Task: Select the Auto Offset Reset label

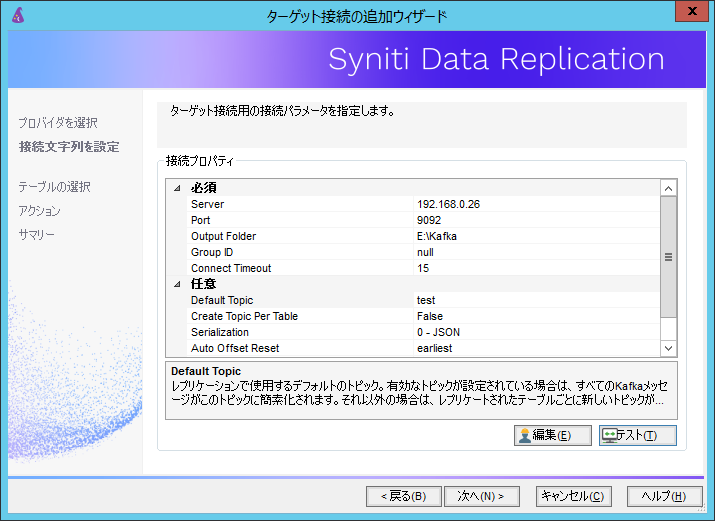Action: (x=235, y=348)
